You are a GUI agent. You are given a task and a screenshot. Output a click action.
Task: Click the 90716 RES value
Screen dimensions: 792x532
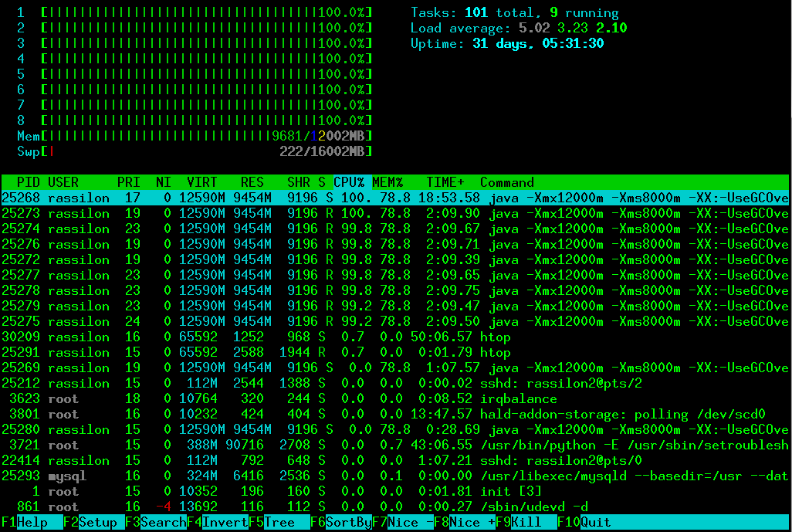pyautogui.click(x=245, y=445)
